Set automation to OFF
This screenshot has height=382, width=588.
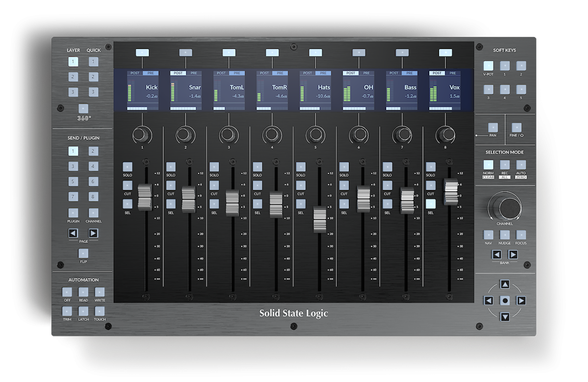[67, 292]
